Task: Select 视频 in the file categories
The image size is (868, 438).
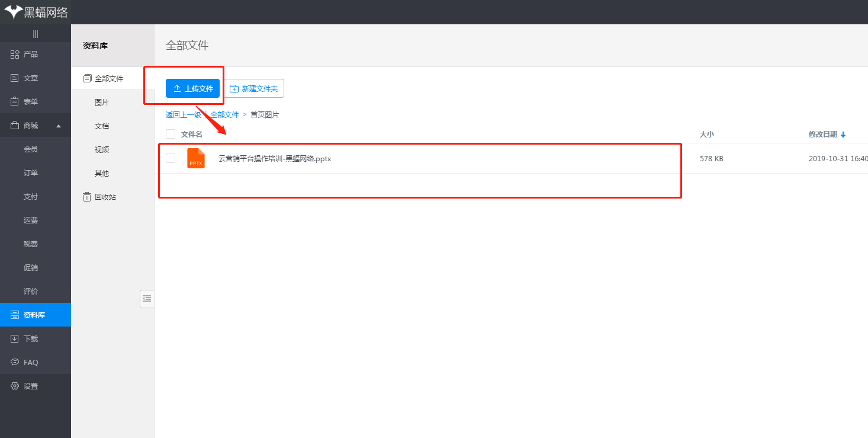Action: click(102, 150)
